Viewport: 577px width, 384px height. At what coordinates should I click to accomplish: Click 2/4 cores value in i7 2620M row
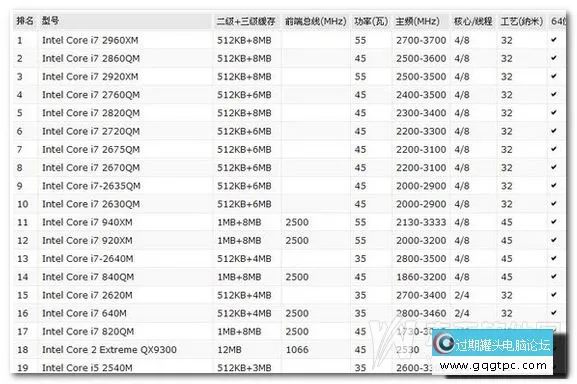point(462,295)
